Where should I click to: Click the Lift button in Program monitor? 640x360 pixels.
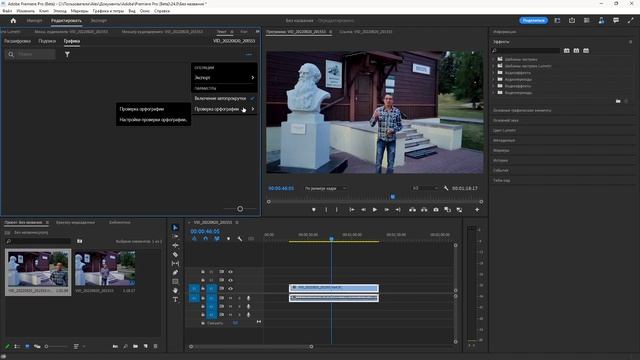point(412,209)
